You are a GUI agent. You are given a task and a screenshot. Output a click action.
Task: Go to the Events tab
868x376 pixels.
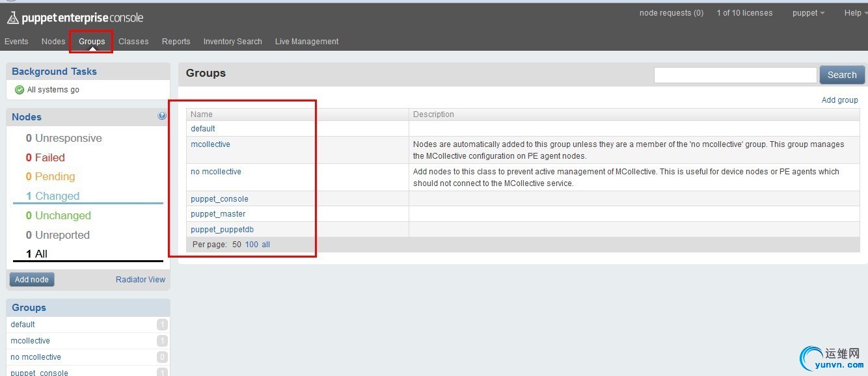tap(16, 42)
